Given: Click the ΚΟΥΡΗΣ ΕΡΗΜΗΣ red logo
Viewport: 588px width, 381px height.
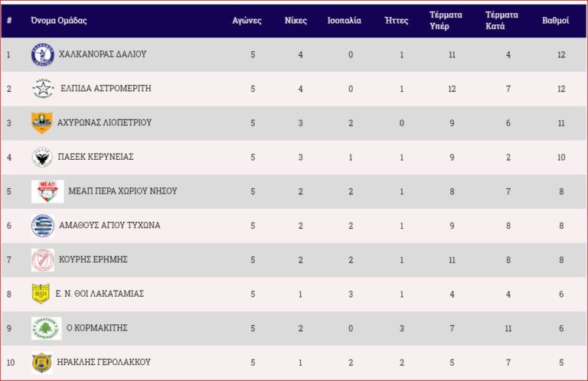Looking at the screenshot, I should pyautogui.click(x=42, y=260).
